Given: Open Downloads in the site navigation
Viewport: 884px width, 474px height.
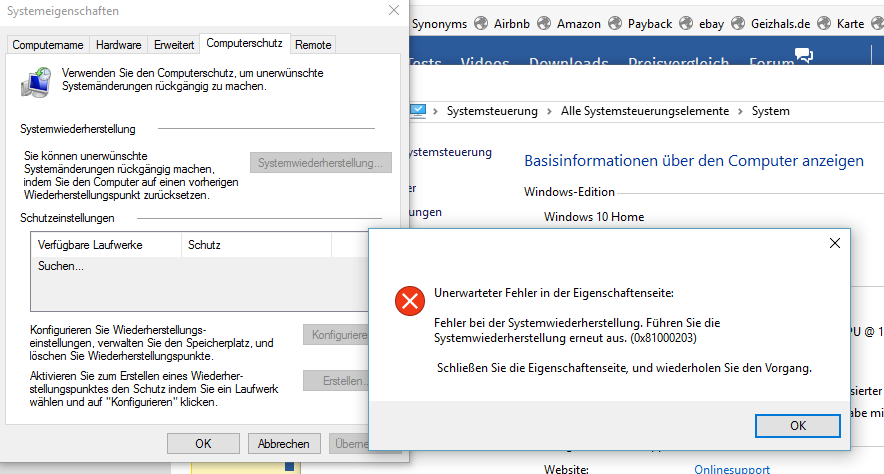Looking at the screenshot, I should tap(568, 61).
